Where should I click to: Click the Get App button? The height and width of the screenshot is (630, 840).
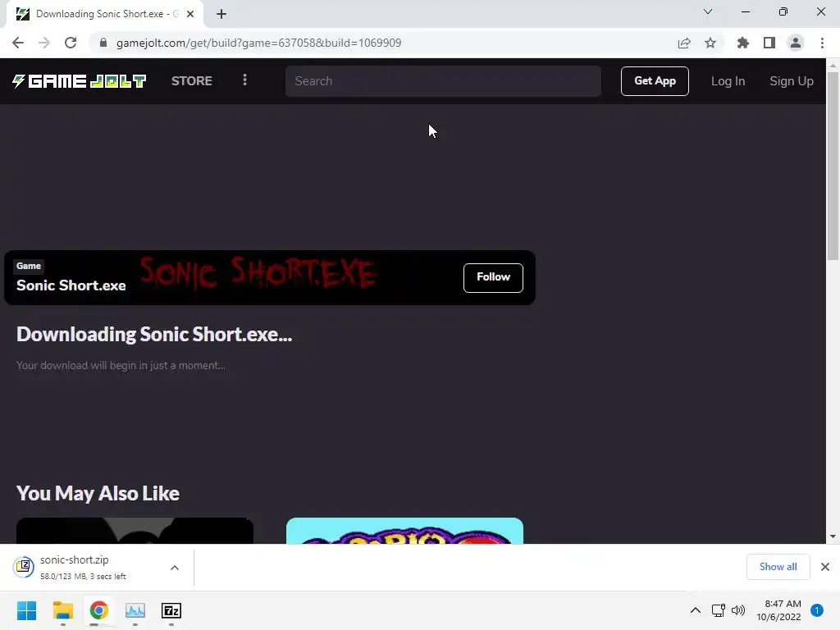tap(655, 81)
